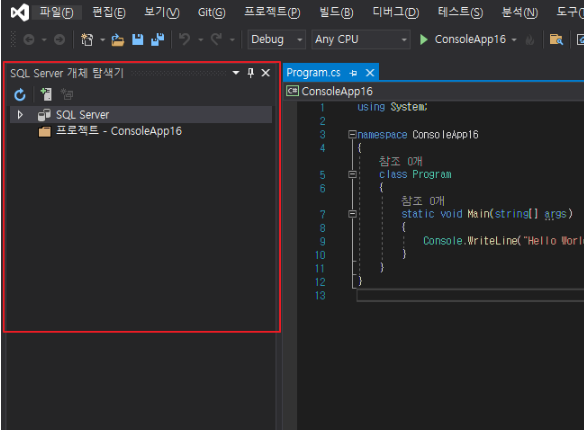Click the hot reload flame icon

pos(530,39)
